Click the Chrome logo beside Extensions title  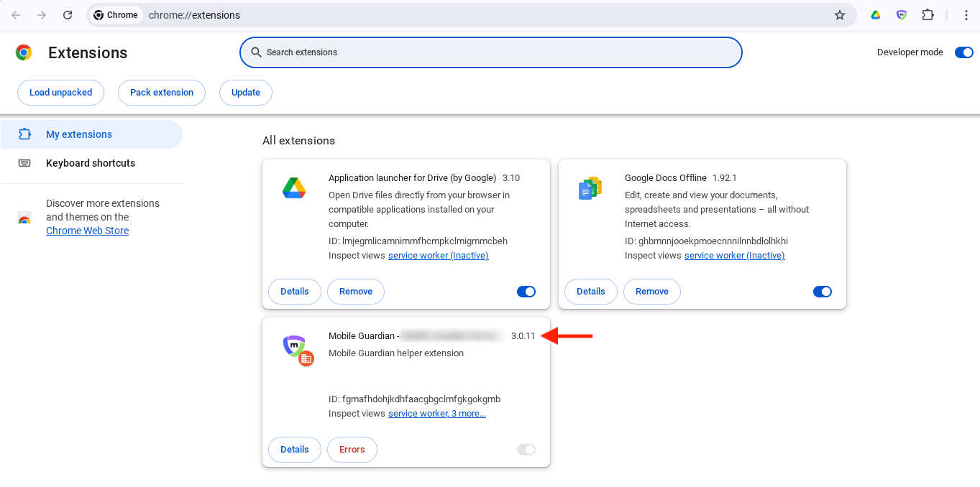pos(24,52)
